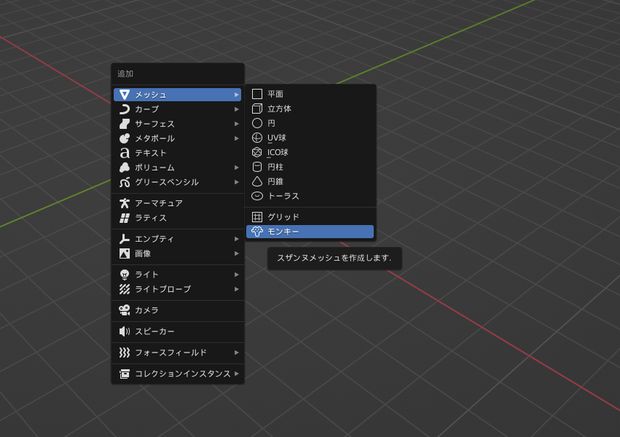Viewport: 620px width, 437px height.
Task: Click the Lattice (ラティス) icon
Action: (x=125, y=218)
